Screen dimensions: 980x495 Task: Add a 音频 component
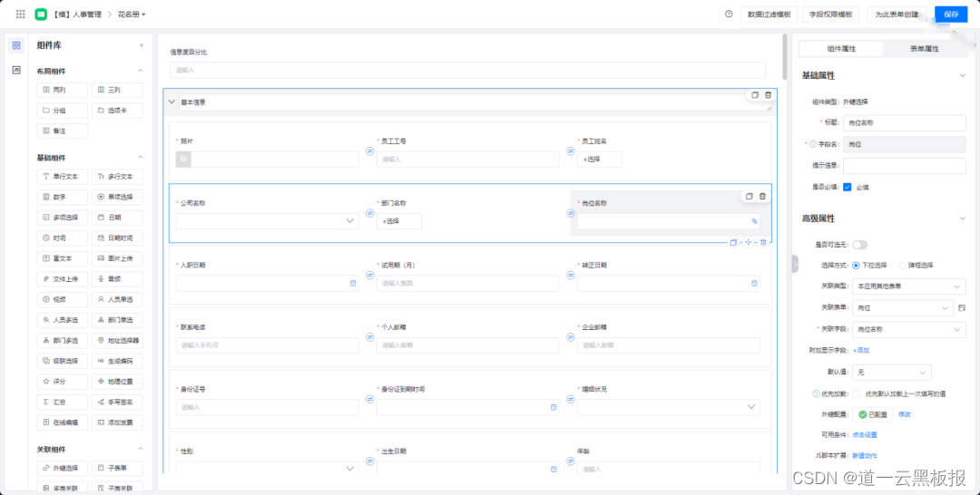[117, 279]
